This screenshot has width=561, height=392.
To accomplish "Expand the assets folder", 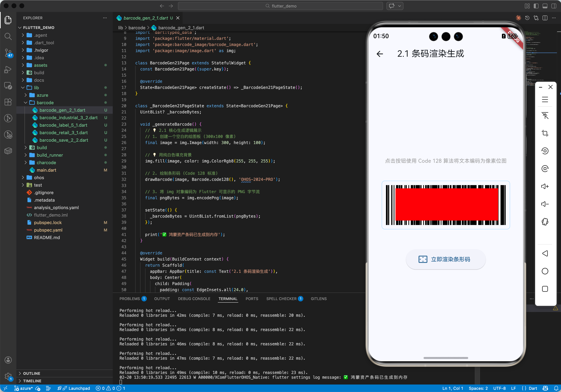I will (x=41, y=65).
